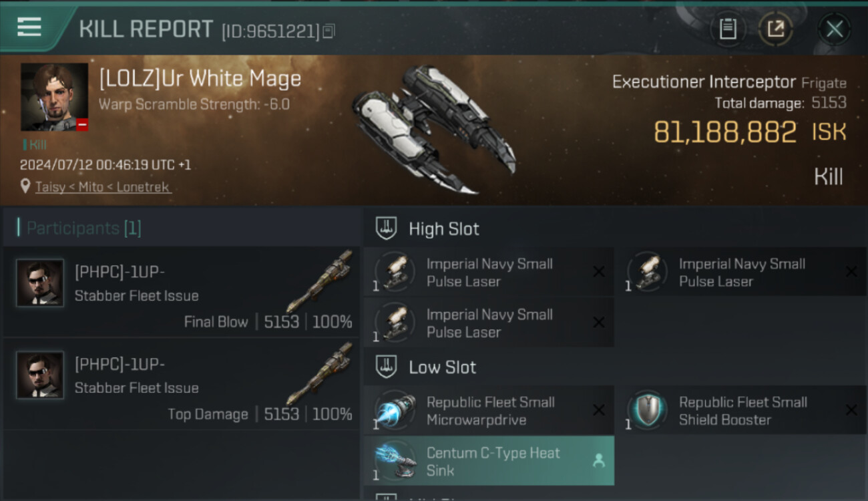Open the hamburger menu icon
This screenshot has width=868, height=501.
[x=29, y=27]
